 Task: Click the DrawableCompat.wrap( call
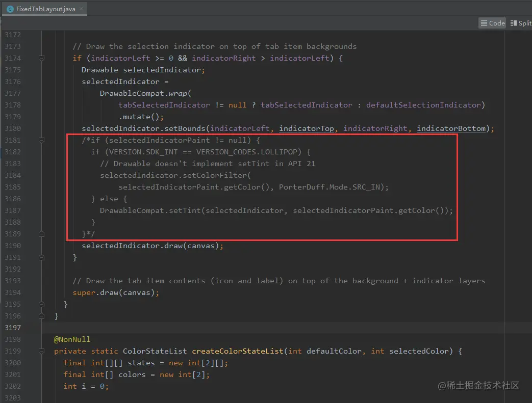pos(145,93)
